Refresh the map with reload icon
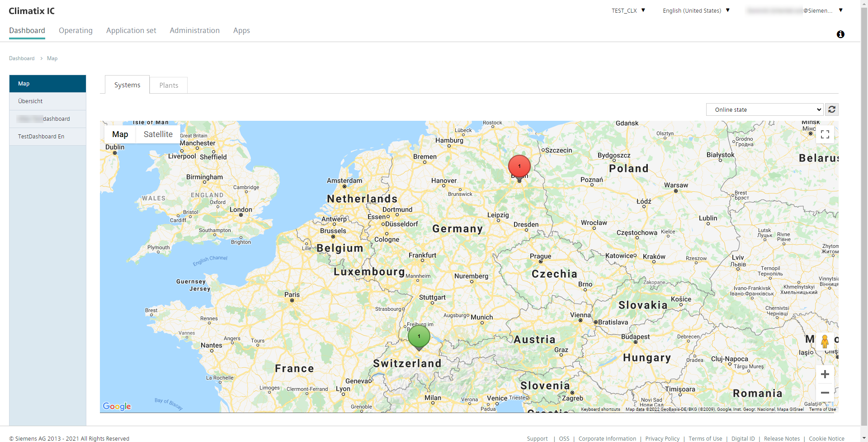 click(x=832, y=109)
